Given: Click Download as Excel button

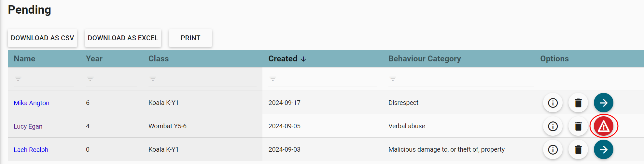Looking at the screenshot, I should pyautogui.click(x=123, y=38).
